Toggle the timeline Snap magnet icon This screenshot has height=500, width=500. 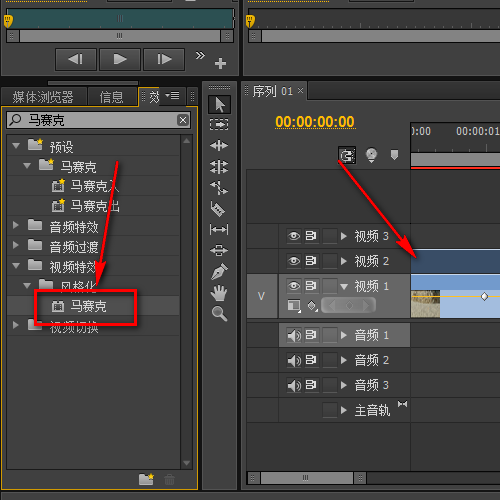(347, 155)
